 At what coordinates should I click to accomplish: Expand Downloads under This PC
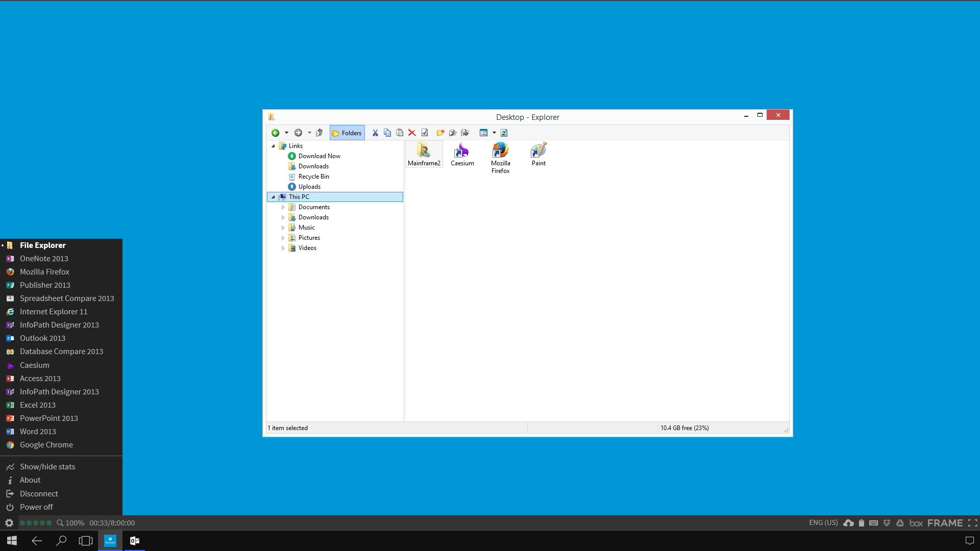(x=283, y=217)
